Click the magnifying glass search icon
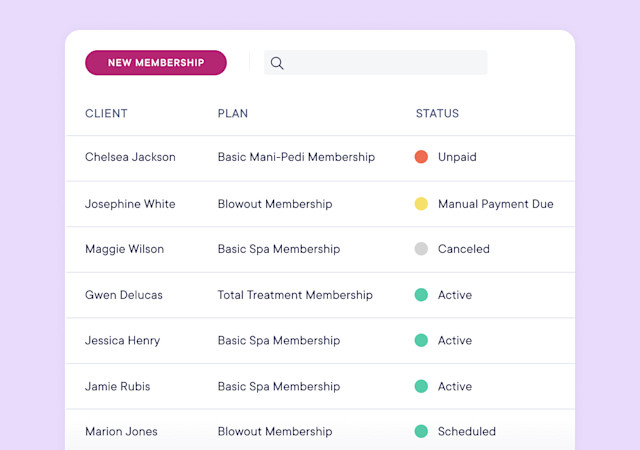The image size is (640, 450). [277, 63]
